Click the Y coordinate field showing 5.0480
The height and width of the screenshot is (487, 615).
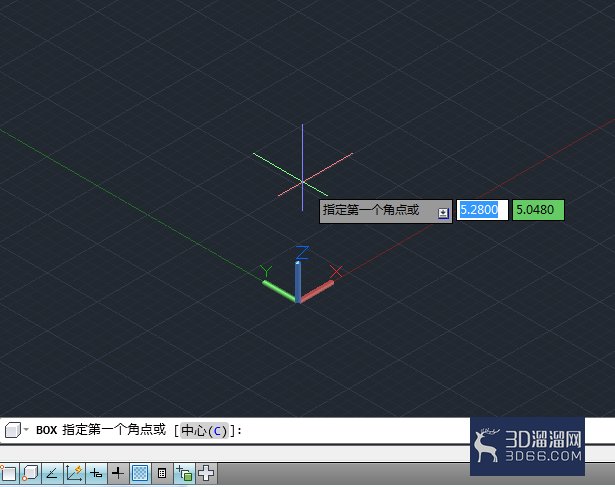(538, 210)
